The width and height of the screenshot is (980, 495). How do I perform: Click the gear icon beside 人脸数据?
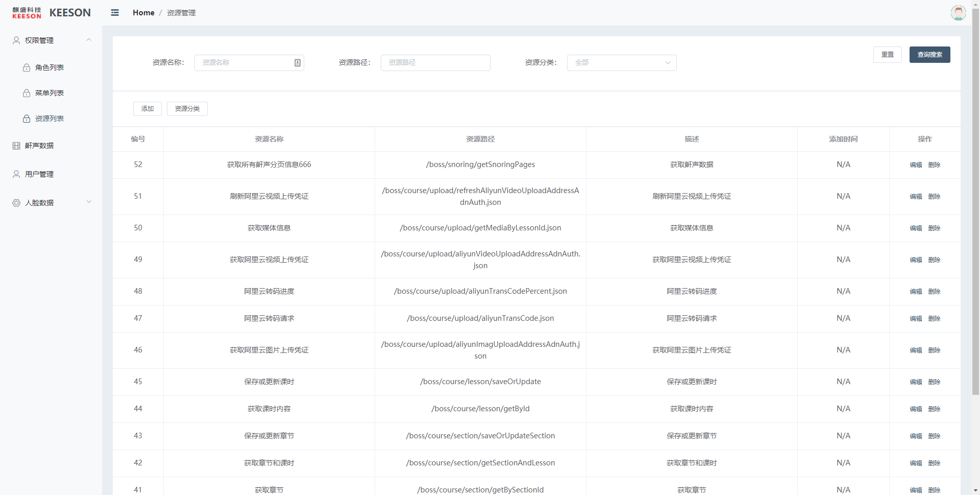tap(16, 203)
